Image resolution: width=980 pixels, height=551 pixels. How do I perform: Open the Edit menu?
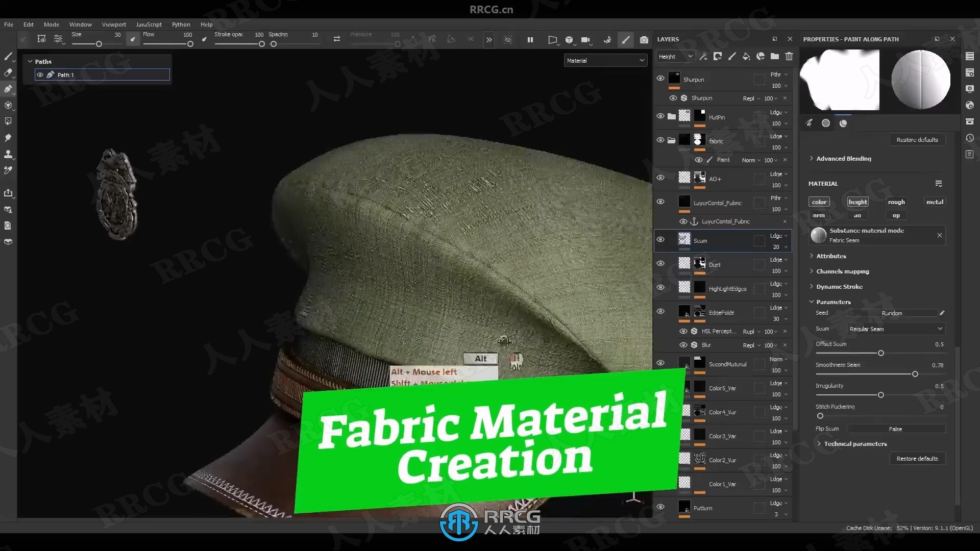click(x=29, y=24)
